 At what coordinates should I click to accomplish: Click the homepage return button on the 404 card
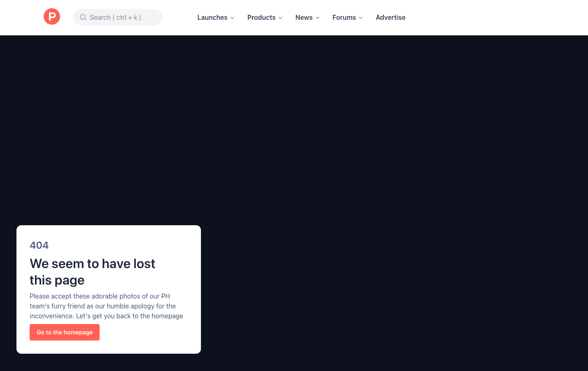(x=64, y=332)
